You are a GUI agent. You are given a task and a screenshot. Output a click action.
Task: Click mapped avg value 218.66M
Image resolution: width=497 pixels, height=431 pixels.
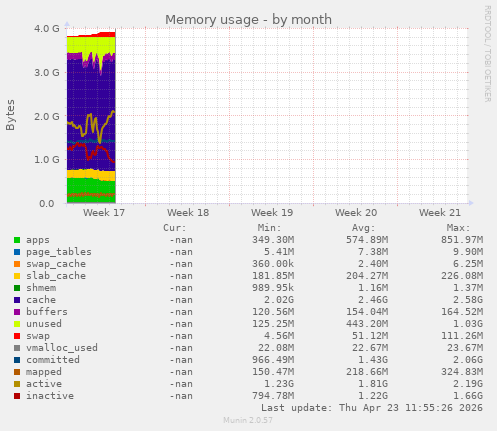pyautogui.click(x=367, y=372)
